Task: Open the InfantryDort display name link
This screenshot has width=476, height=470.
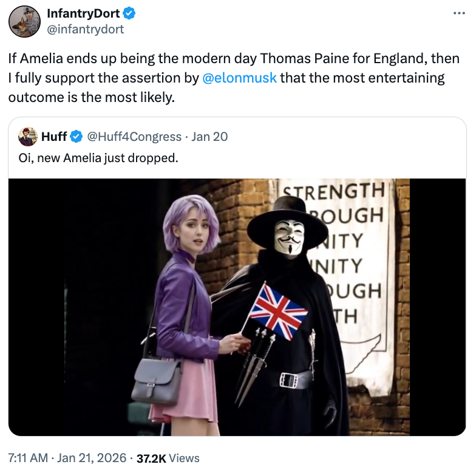Action: pos(83,13)
